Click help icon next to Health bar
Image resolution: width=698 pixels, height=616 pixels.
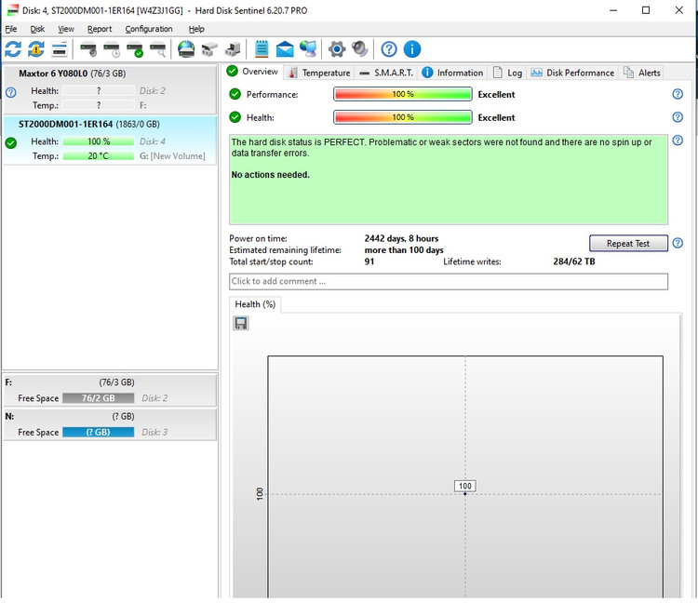(678, 117)
